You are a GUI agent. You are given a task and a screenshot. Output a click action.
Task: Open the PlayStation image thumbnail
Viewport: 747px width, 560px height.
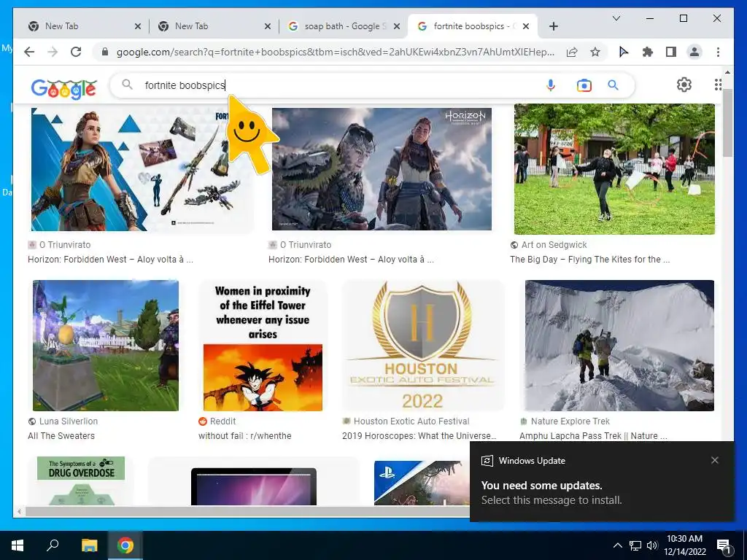pos(422,483)
